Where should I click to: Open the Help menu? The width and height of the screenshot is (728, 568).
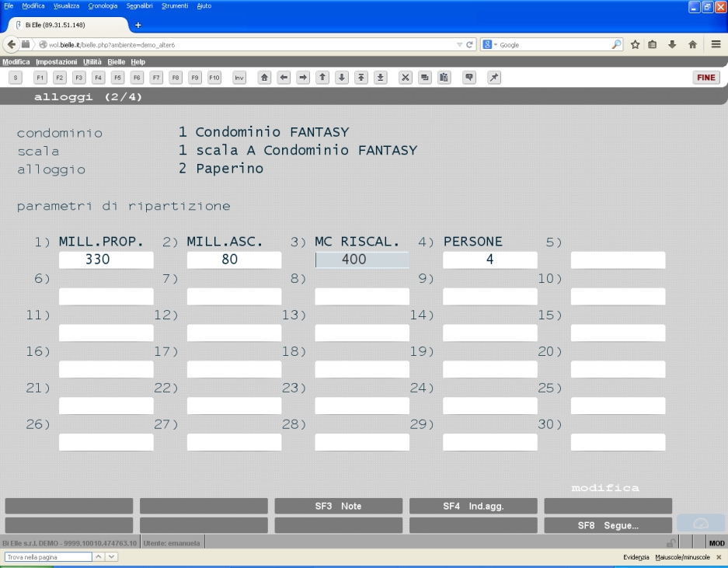pyautogui.click(x=138, y=61)
